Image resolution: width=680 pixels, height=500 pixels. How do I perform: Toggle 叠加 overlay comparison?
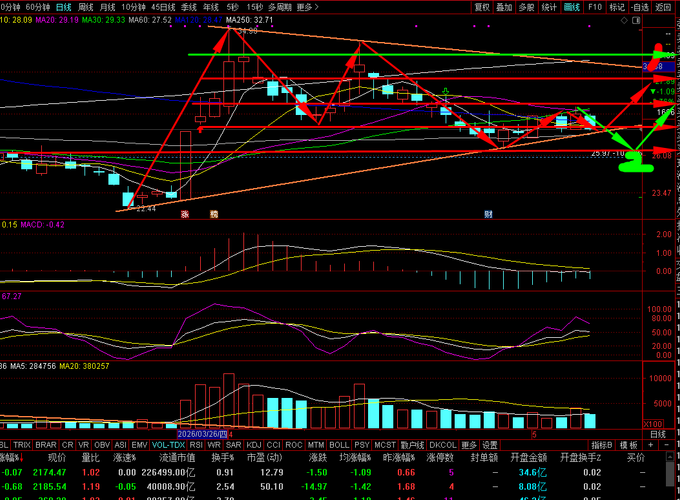[x=504, y=7]
